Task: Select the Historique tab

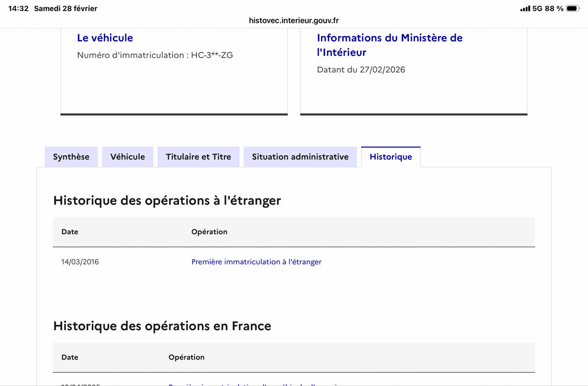Action: 391,157
